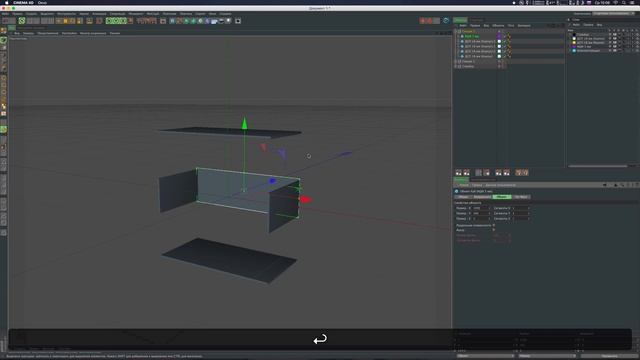Select the purple ХДФ 3 мм row in the Слои panel

point(584,47)
